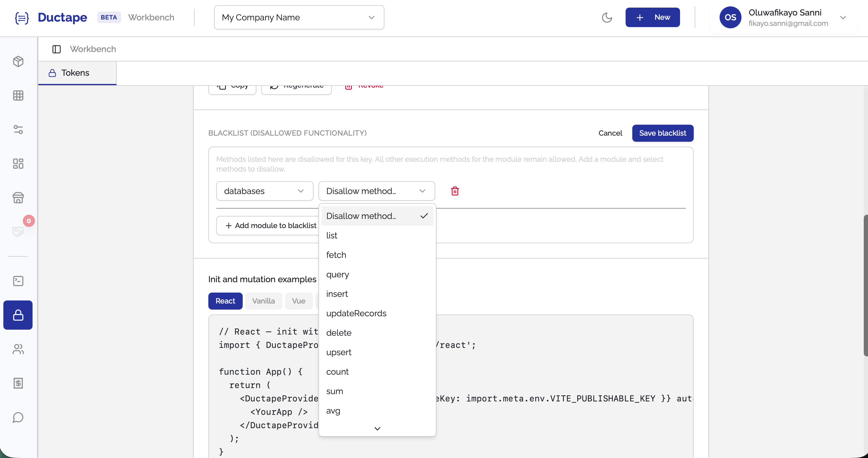Viewport: 868px width, 458px height.
Task: Click the Save blacklist button
Action: [x=662, y=133]
